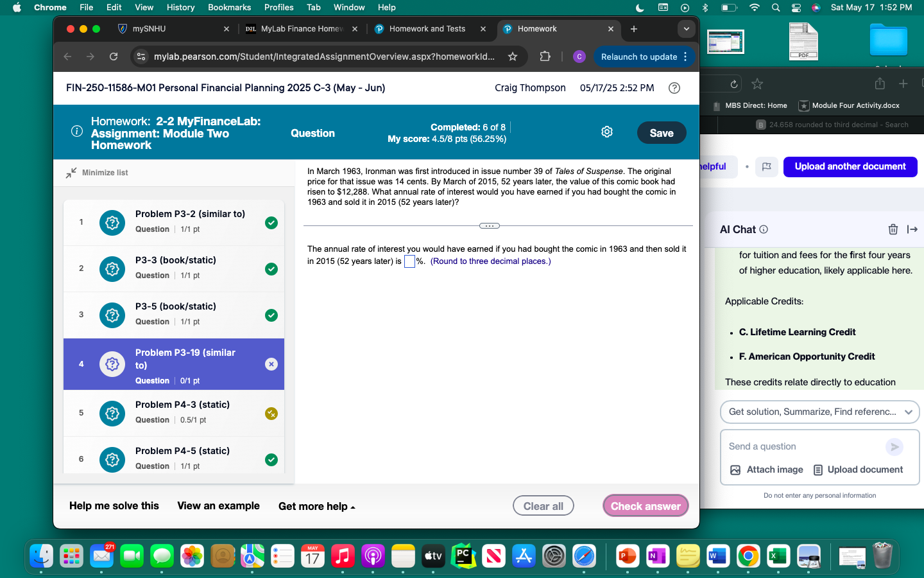Open Microsoft Excel from the Dock
Viewport: 924px width, 578px height.
778,556
